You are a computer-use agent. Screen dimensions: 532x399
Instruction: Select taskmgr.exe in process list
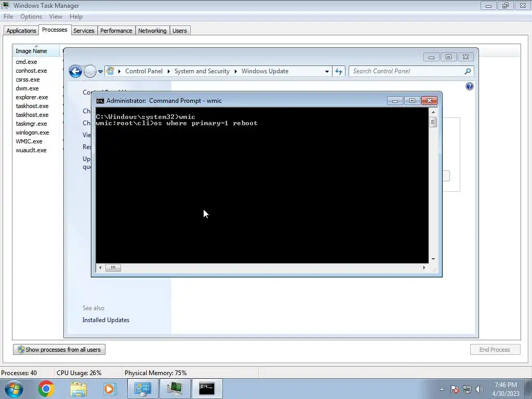[31, 124]
